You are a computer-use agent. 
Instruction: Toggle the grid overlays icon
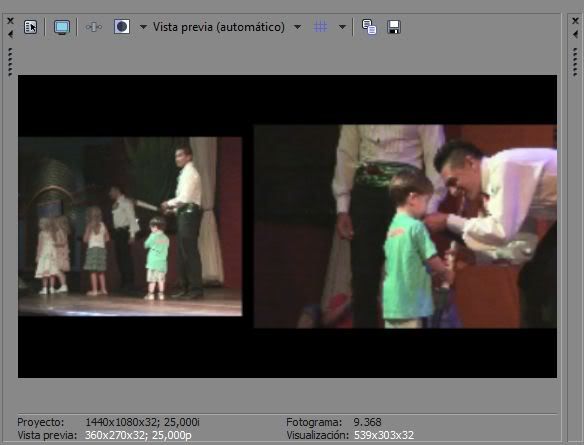pos(320,27)
